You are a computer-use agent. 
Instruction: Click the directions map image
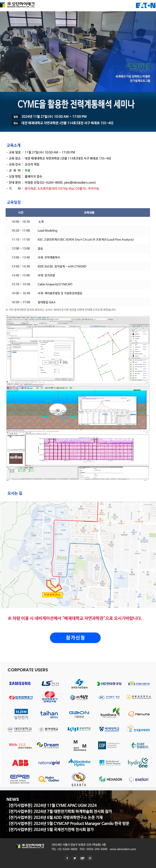78,555
